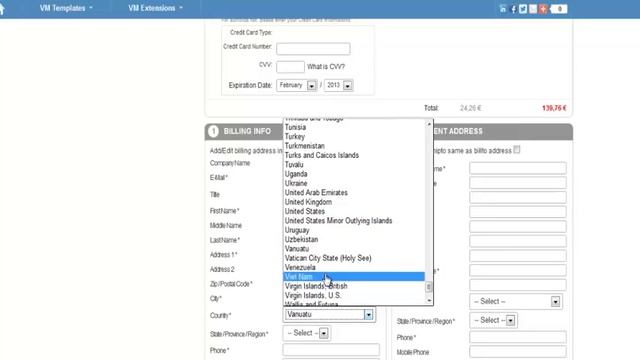Share via the Facebook icon
Viewport: 640px width, 360px height.
513,9
